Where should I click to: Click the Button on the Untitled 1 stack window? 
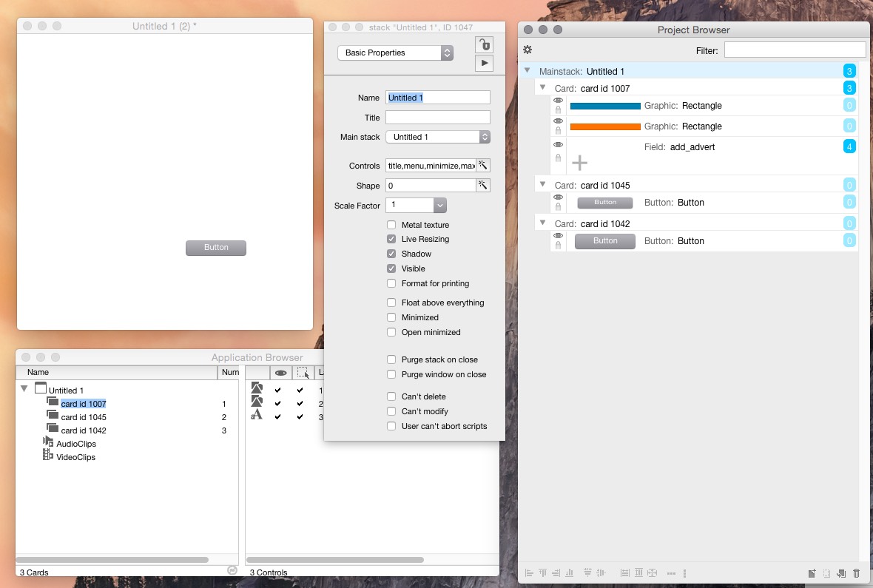pos(216,248)
